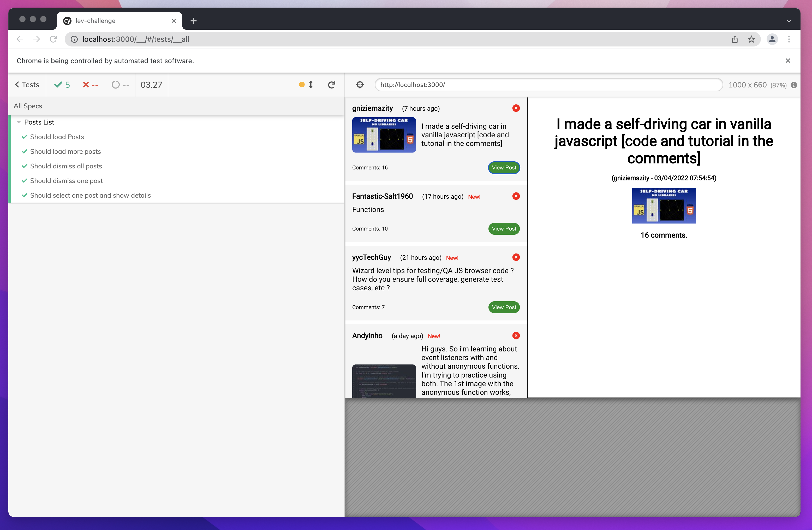Click the self-driving car thumbnail image
The width and height of the screenshot is (812, 530).
click(384, 135)
